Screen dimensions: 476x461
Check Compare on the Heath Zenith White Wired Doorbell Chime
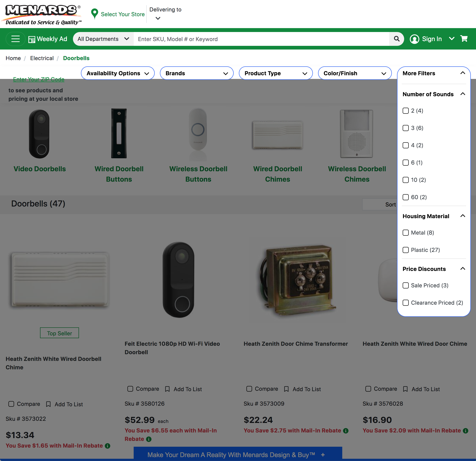coord(11,404)
